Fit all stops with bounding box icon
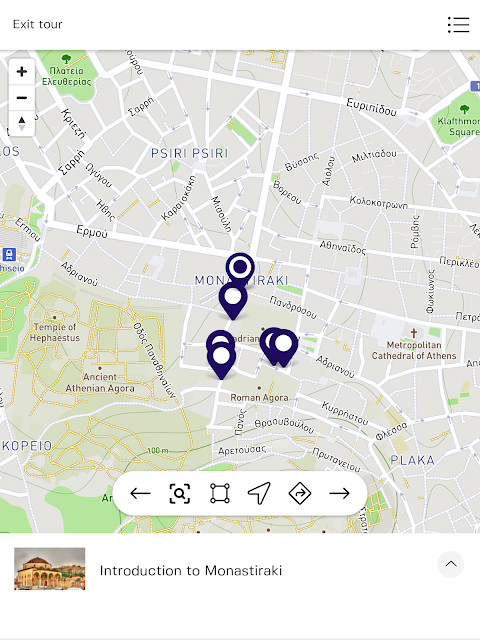Screen dimensions: 480x640 220,493
